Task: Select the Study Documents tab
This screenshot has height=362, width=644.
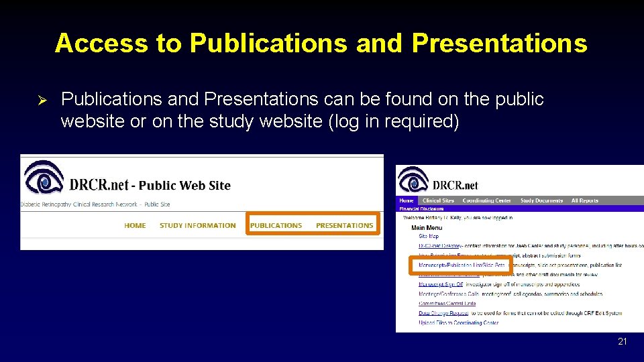Action: 541,200
